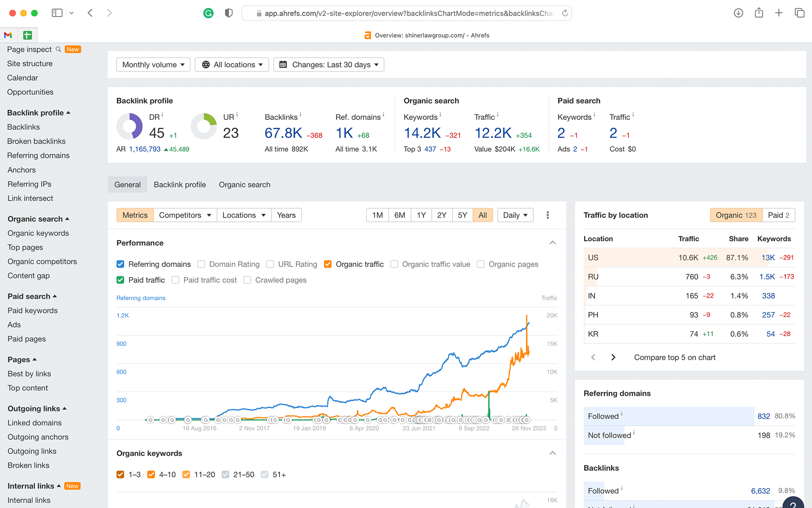Click the privacy shield icon

tap(229, 13)
